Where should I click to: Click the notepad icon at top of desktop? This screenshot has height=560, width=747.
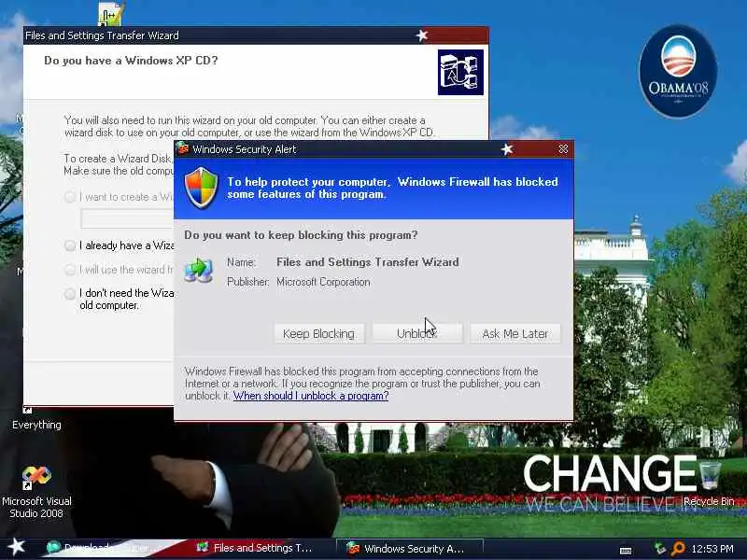[111, 13]
